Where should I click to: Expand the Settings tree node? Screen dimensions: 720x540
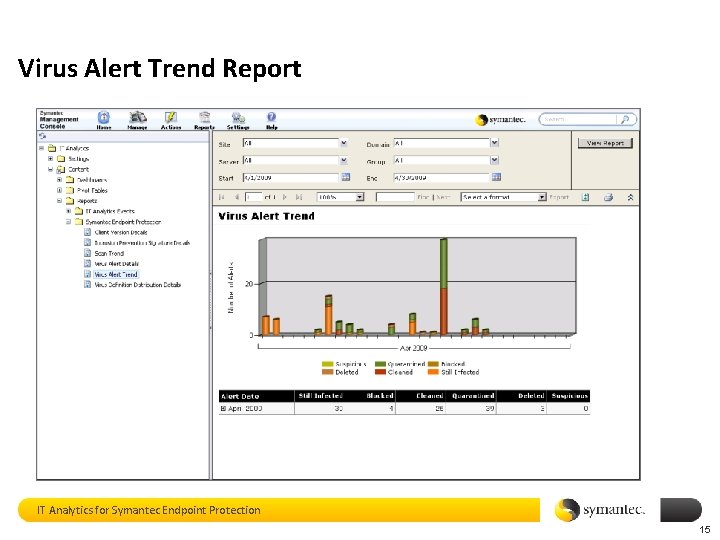point(51,159)
